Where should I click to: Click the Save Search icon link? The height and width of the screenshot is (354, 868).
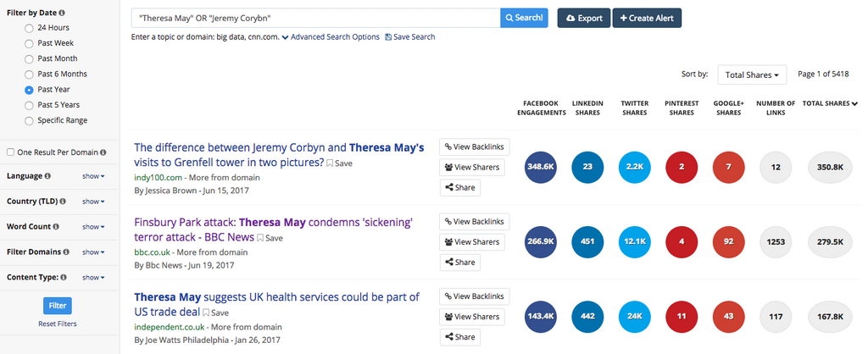pyautogui.click(x=388, y=37)
